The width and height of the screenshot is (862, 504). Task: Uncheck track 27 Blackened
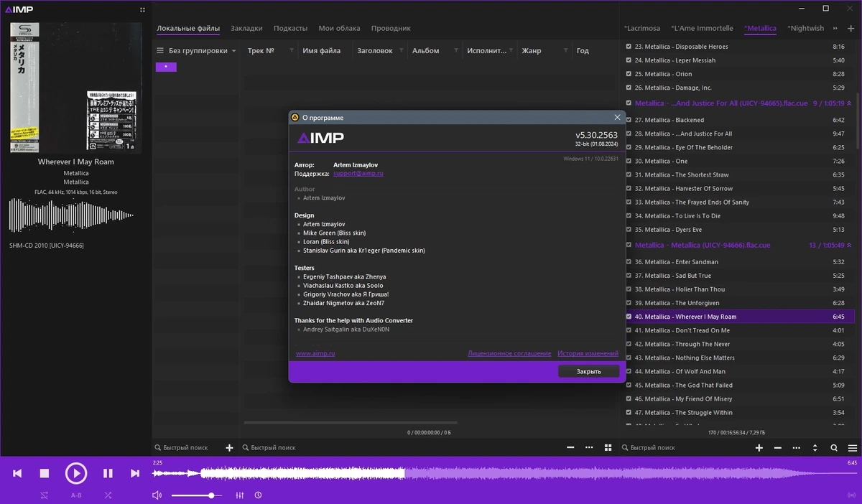point(629,120)
